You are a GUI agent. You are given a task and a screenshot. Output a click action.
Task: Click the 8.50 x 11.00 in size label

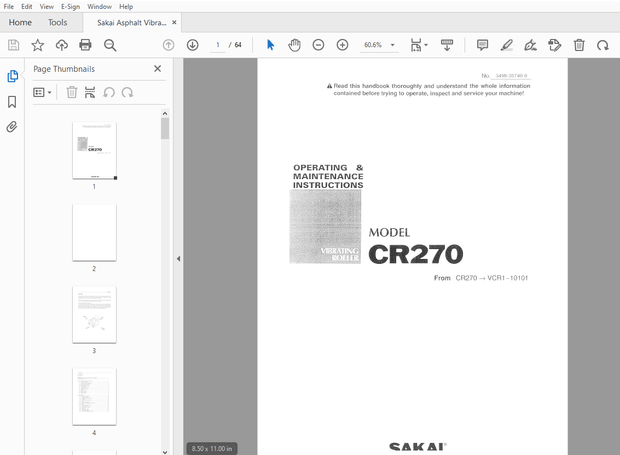(212, 448)
